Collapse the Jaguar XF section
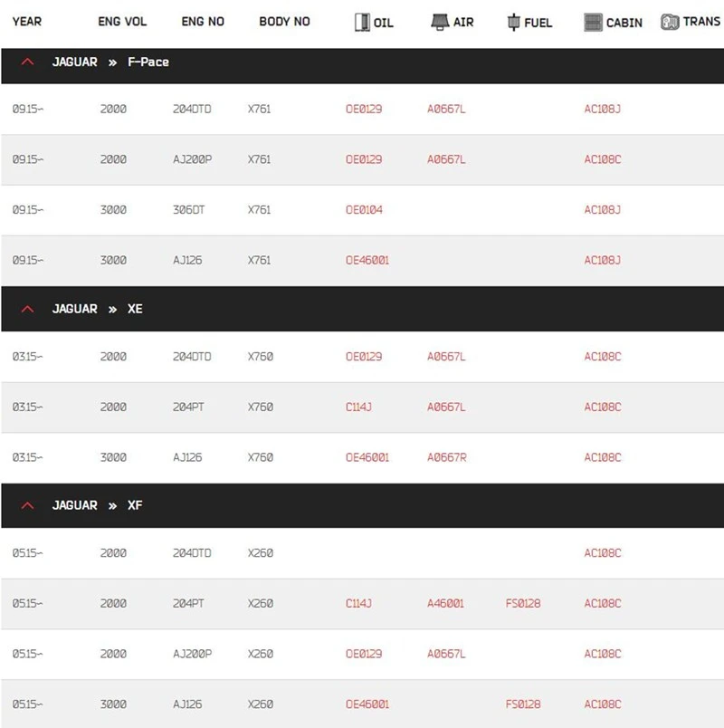The image size is (724, 728). [28, 505]
